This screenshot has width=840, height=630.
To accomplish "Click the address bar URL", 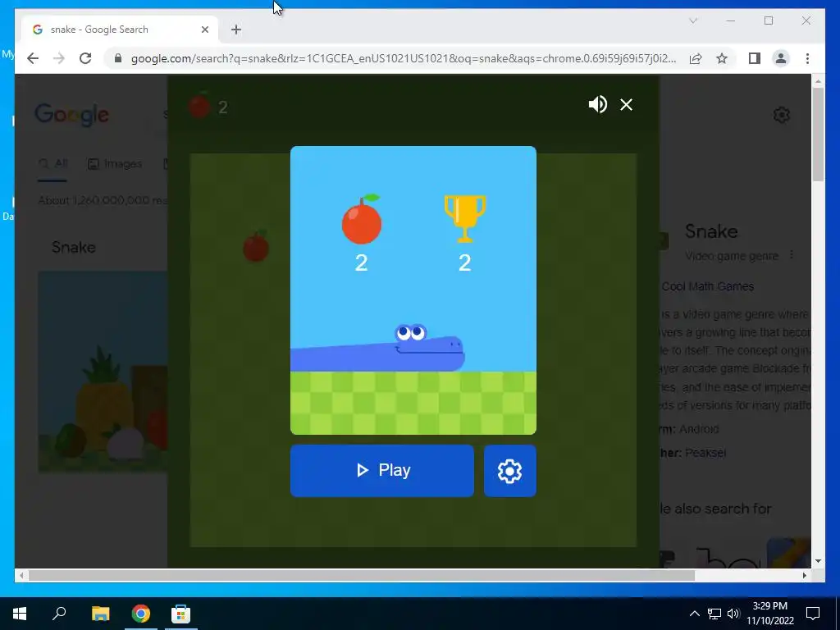I will coord(404,58).
